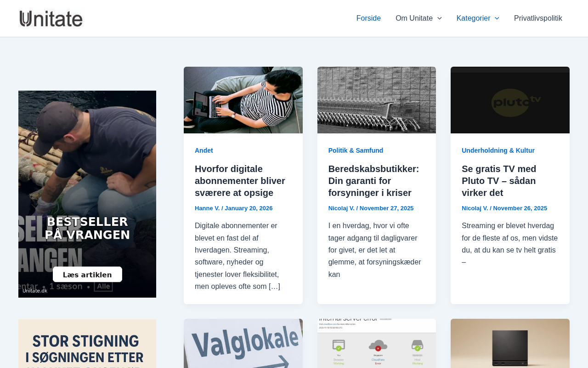Viewport: 588px width, 368px height.
Task: Open the 'Stor stigning i søgningen' banner
Action: point(87,344)
